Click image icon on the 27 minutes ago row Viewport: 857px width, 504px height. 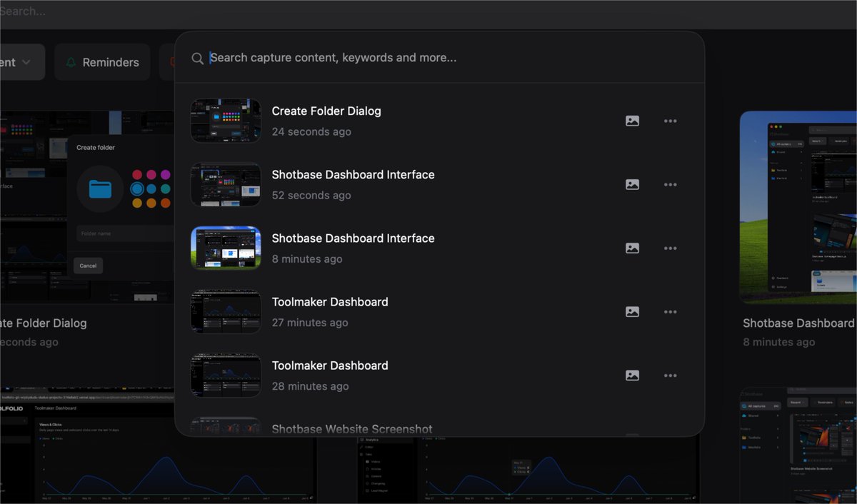[x=632, y=312]
